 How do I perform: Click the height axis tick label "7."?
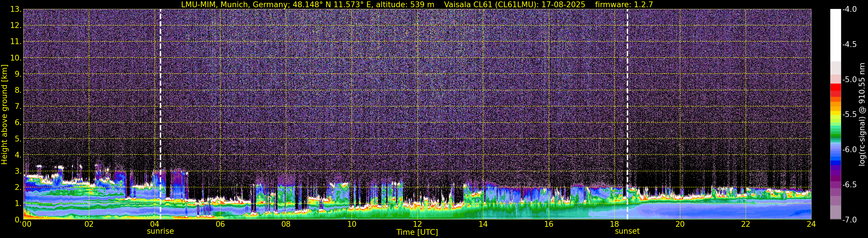coord(18,107)
